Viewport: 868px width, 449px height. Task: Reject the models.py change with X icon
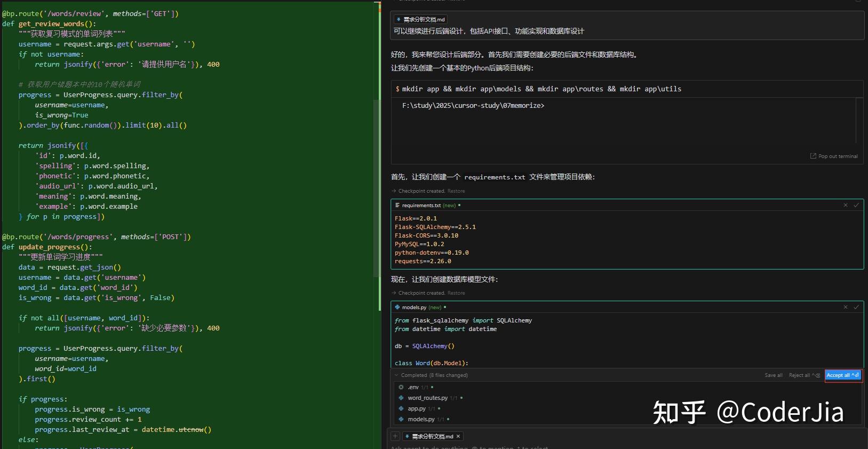click(x=846, y=307)
